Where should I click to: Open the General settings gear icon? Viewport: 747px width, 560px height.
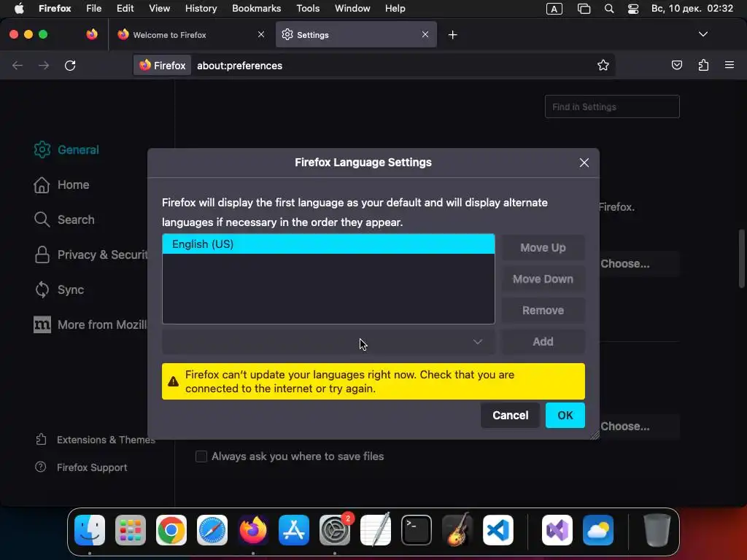coord(42,149)
